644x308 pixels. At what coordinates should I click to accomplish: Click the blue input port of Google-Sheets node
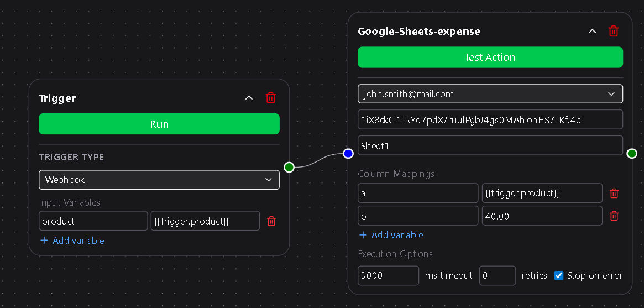pos(348,154)
